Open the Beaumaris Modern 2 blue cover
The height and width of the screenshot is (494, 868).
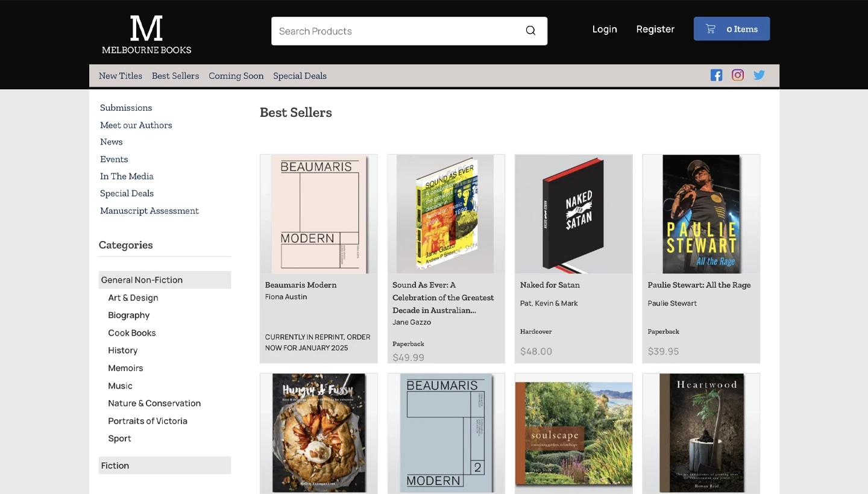[446, 433]
